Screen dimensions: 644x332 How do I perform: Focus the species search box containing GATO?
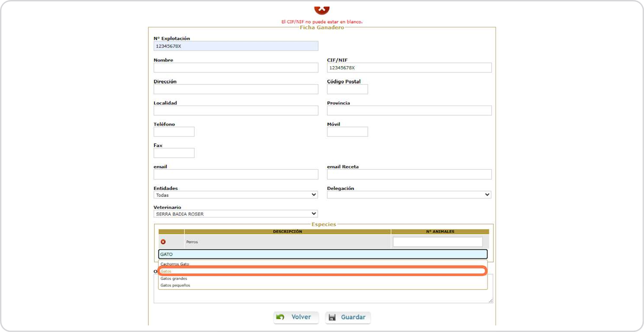pyautogui.click(x=322, y=254)
